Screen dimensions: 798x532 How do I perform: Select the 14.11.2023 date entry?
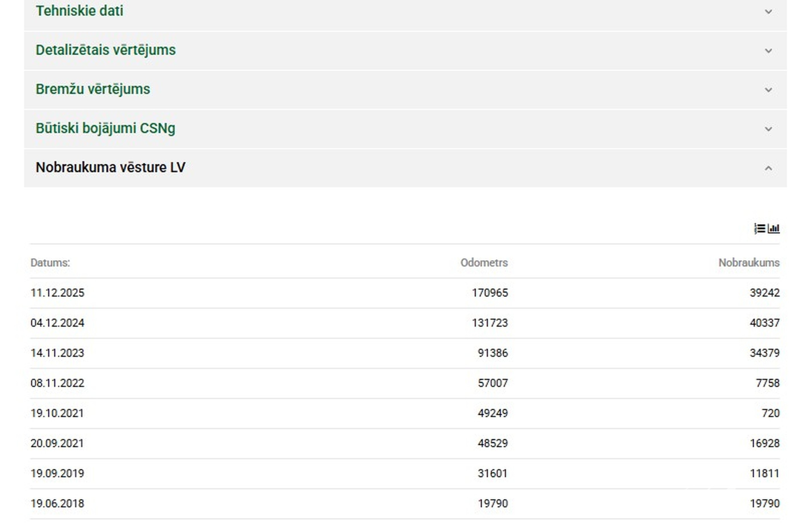pos(57,353)
